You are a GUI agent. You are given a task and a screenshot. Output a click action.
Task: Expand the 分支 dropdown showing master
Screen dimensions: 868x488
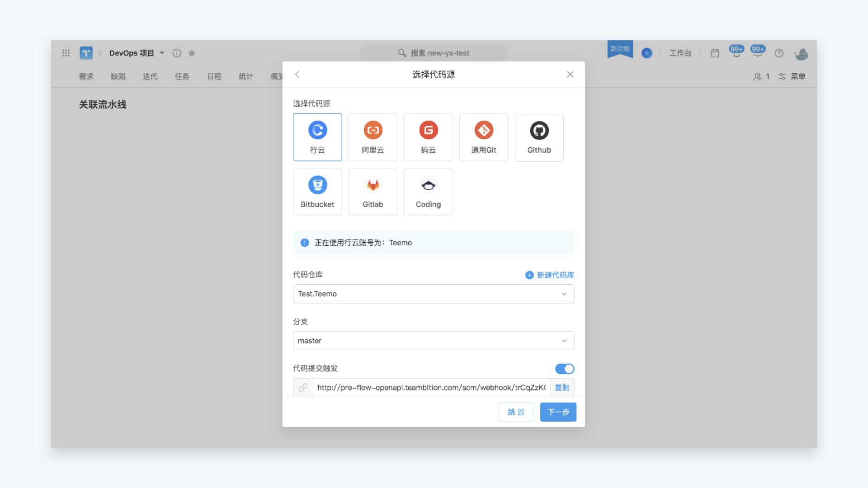pos(434,341)
